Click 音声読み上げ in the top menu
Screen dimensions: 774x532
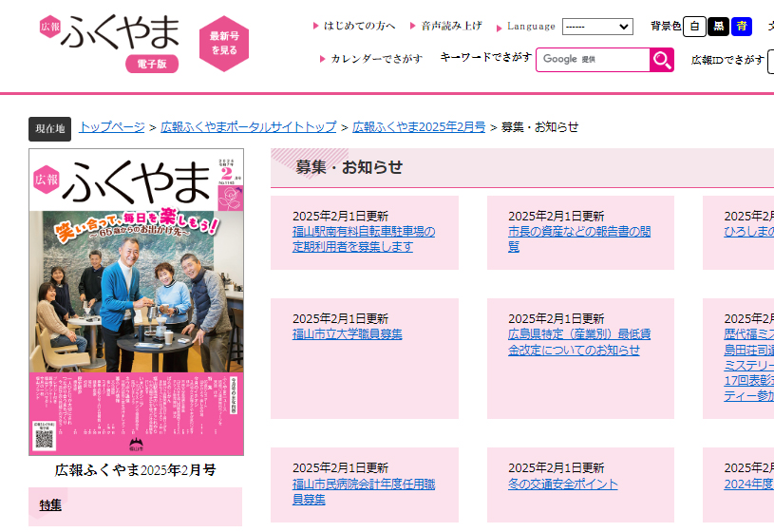[x=451, y=26]
